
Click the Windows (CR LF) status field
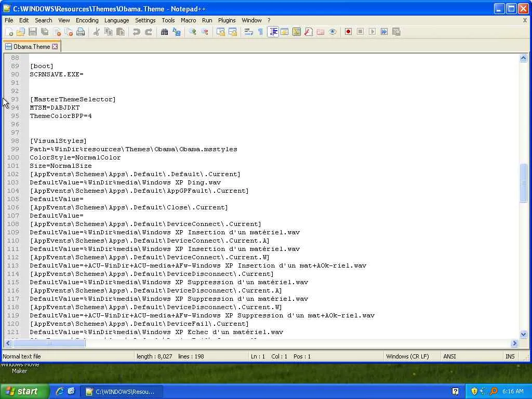pyautogui.click(x=407, y=356)
